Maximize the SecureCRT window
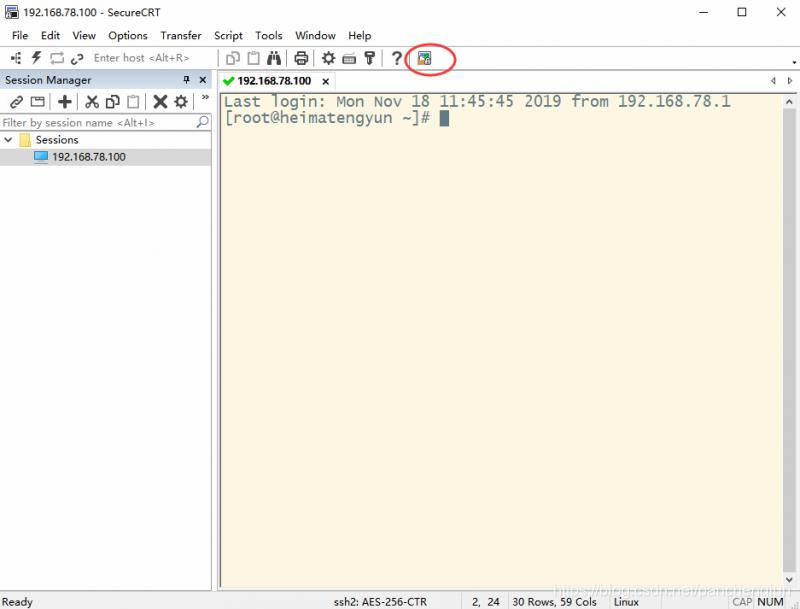 (x=741, y=12)
